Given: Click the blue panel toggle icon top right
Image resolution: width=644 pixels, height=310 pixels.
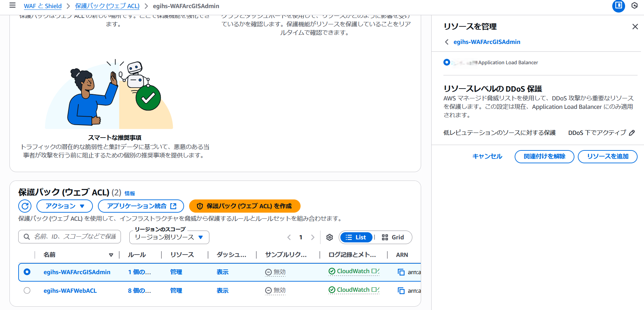Looking at the screenshot, I should click(618, 6).
